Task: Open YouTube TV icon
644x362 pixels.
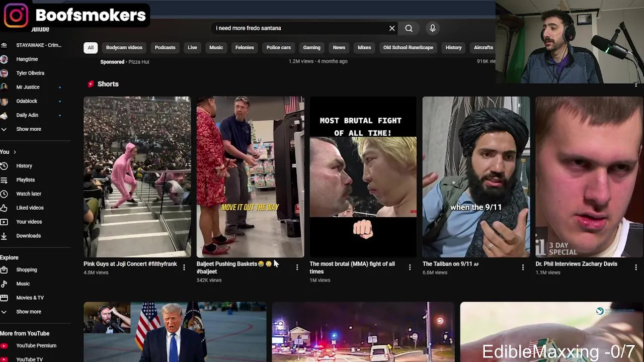Action: click(4, 359)
